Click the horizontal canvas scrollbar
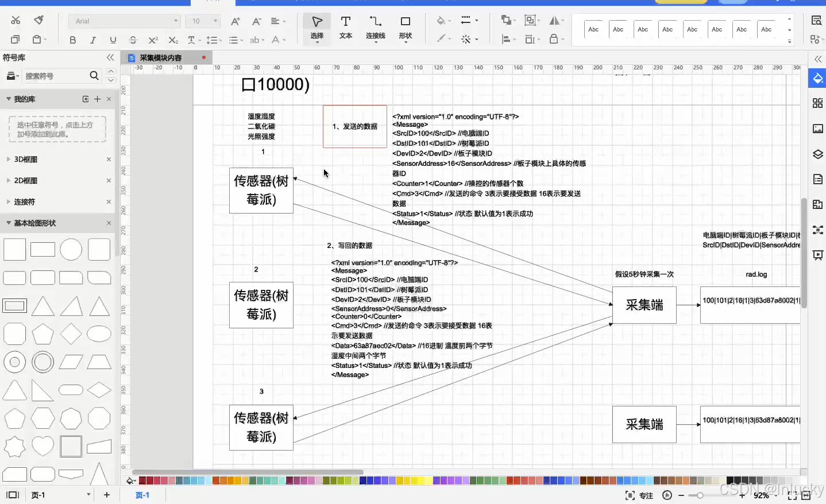Screen dimensions: 826x504 point(248,472)
